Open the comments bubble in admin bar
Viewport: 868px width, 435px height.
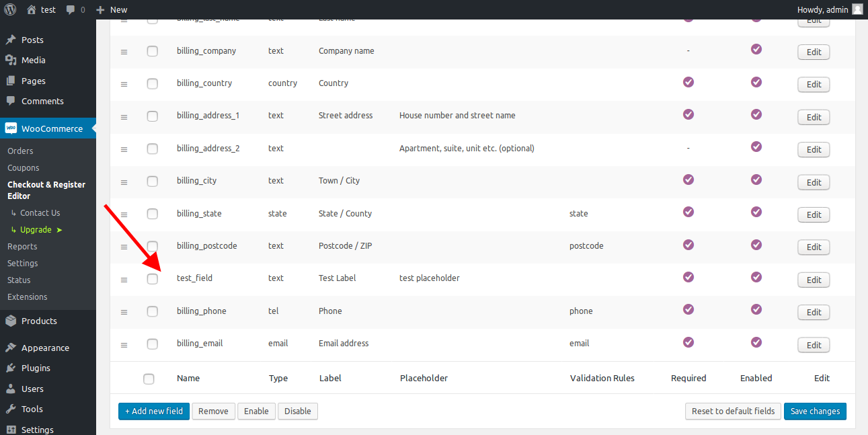click(x=72, y=10)
